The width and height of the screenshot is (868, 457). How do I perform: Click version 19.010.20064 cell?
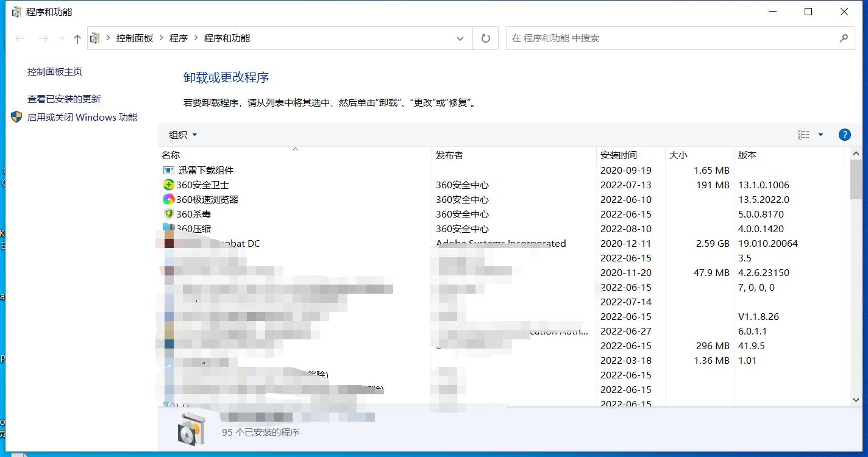coord(768,244)
